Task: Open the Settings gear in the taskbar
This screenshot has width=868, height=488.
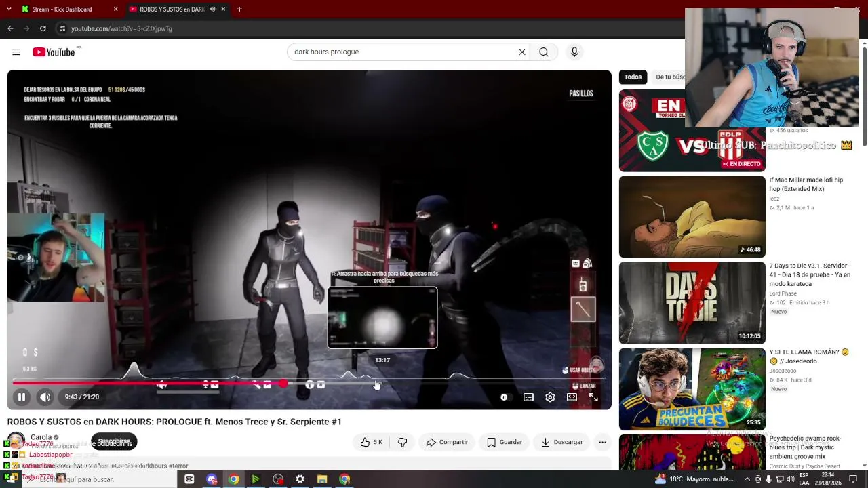Action: pyautogui.click(x=300, y=479)
